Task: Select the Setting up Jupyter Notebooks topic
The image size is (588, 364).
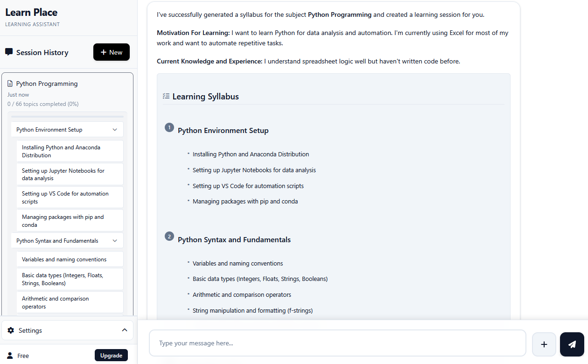Action: click(x=70, y=175)
